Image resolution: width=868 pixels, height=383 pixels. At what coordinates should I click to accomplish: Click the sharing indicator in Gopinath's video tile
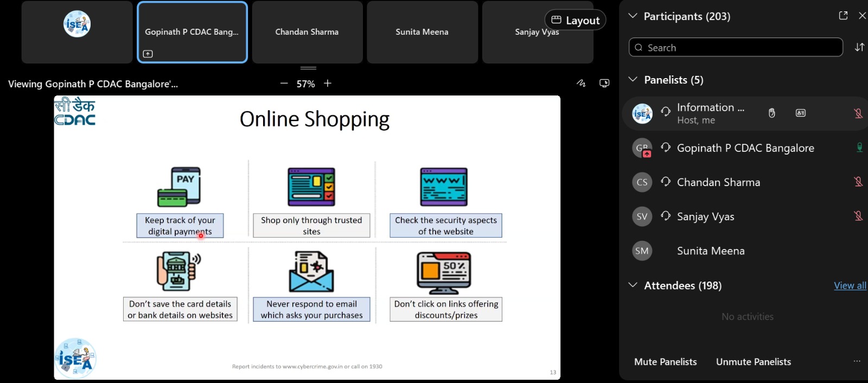(148, 54)
